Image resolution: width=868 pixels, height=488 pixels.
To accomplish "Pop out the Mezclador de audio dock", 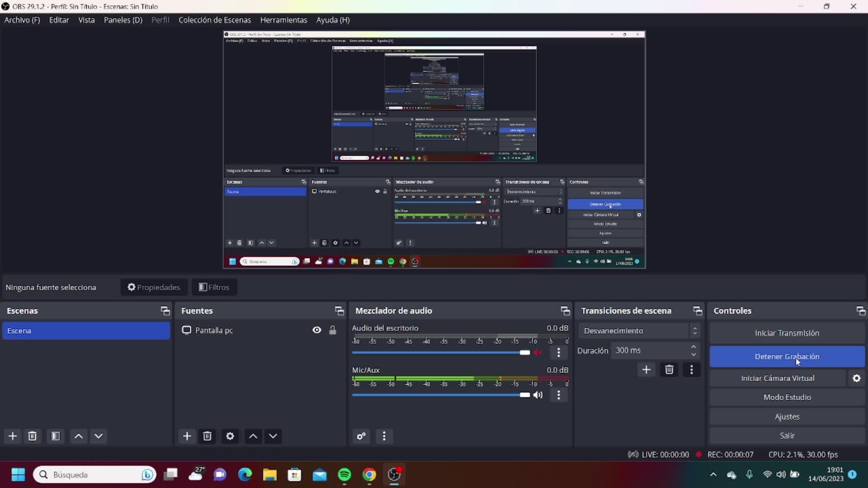I will pos(565,311).
